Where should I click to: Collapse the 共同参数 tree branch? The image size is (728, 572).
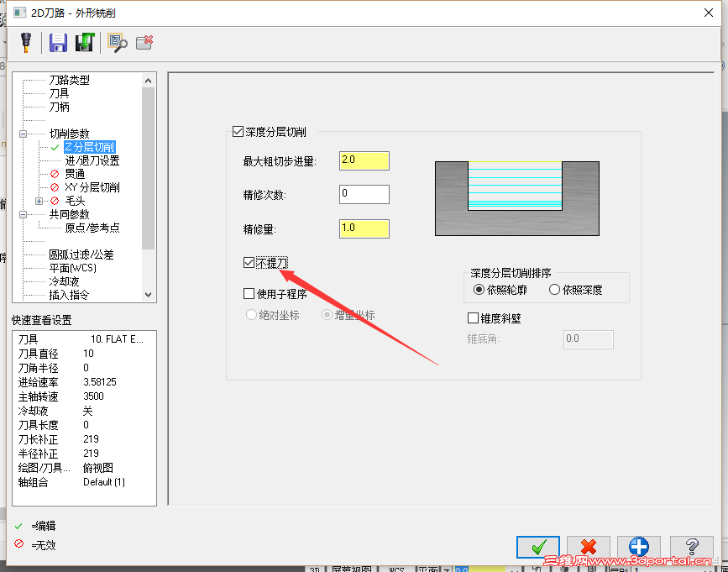(x=24, y=214)
